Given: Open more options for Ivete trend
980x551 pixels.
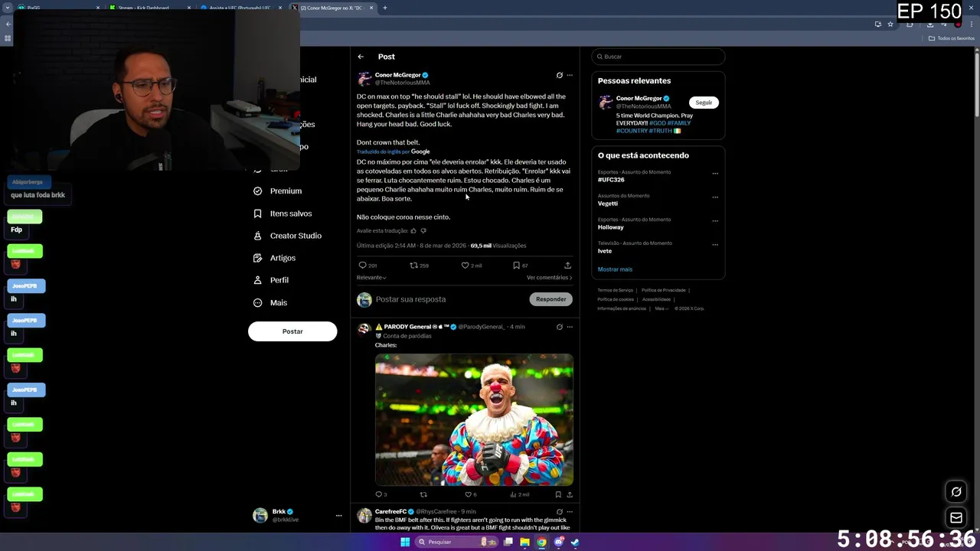Looking at the screenshot, I should pyautogui.click(x=715, y=245).
